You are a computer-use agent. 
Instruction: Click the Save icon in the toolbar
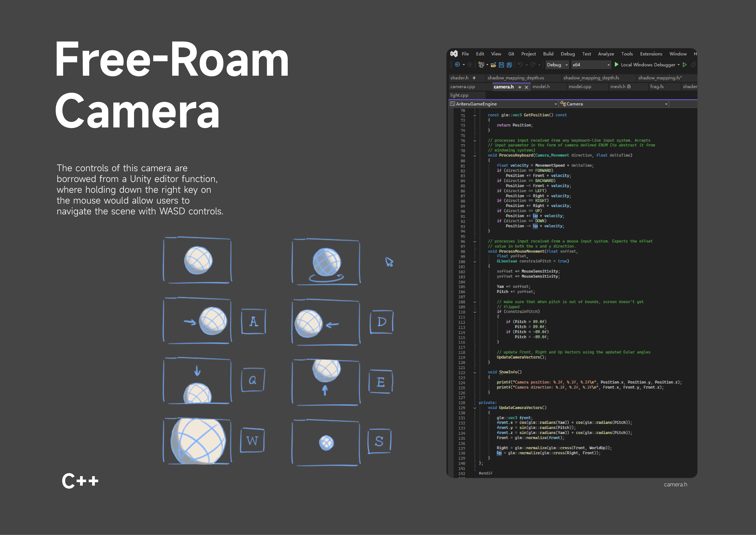coord(502,65)
